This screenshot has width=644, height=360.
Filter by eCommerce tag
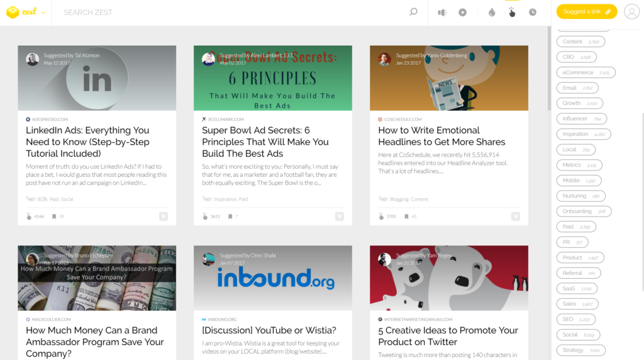(x=586, y=72)
